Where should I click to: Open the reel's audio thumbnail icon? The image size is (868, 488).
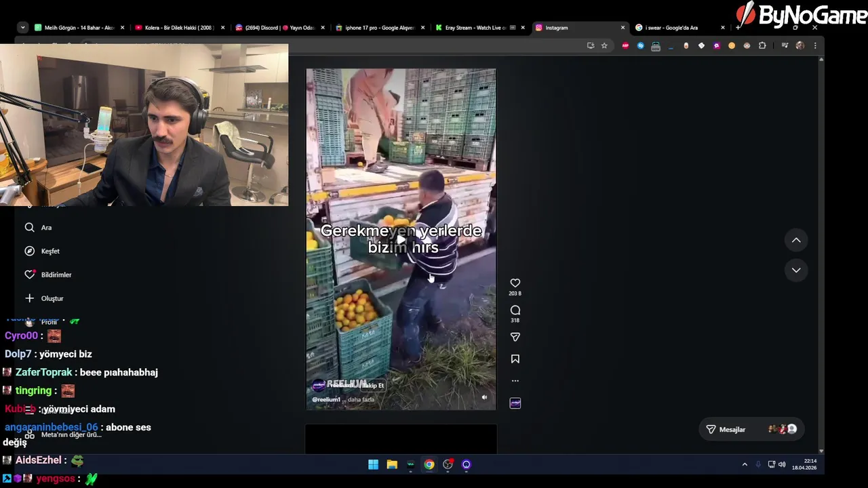pos(515,403)
